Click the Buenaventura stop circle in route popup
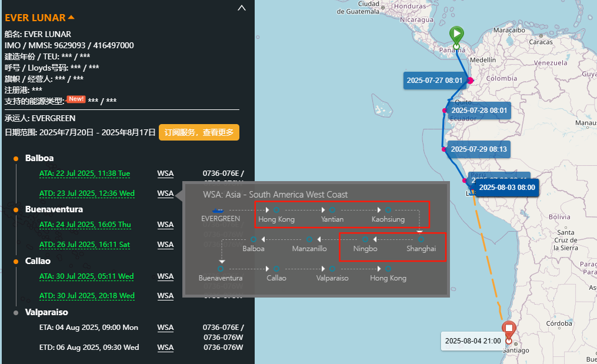Viewport: 597px width, 364px height. coord(221,269)
